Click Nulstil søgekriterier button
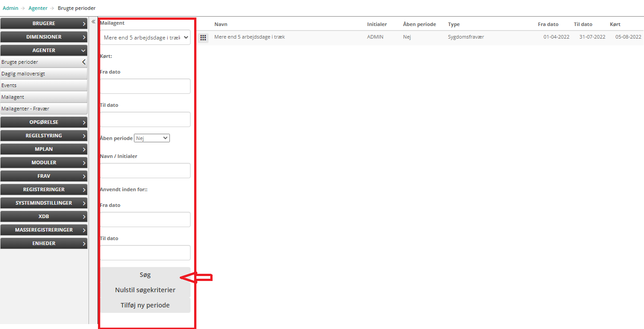 coord(145,290)
